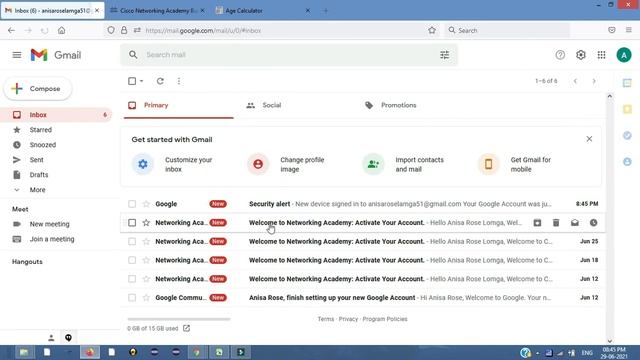
Task: Go to previous page of emails
Action: (575, 81)
